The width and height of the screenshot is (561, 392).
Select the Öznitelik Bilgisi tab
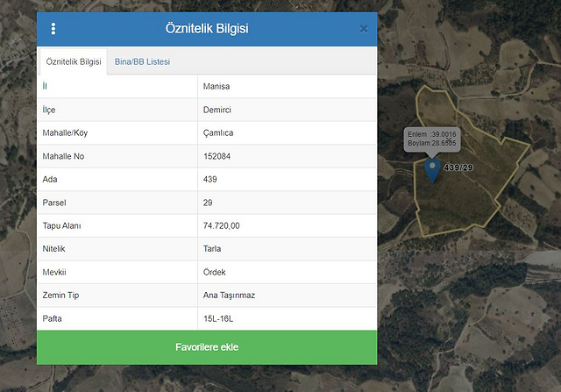pyautogui.click(x=73, y=61)
